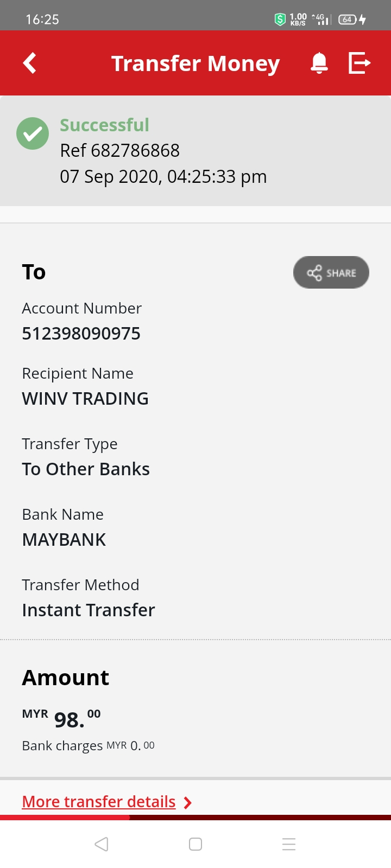Screen dimensions: 391x868
Task: Tap the Instant Transfer method value
Action: tap(89, 610)
